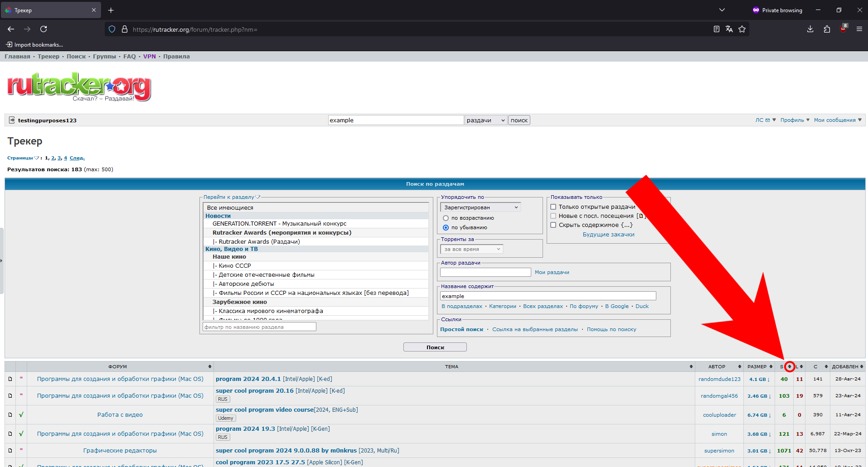Expand Профиль menu

click(x=795, y=120)
